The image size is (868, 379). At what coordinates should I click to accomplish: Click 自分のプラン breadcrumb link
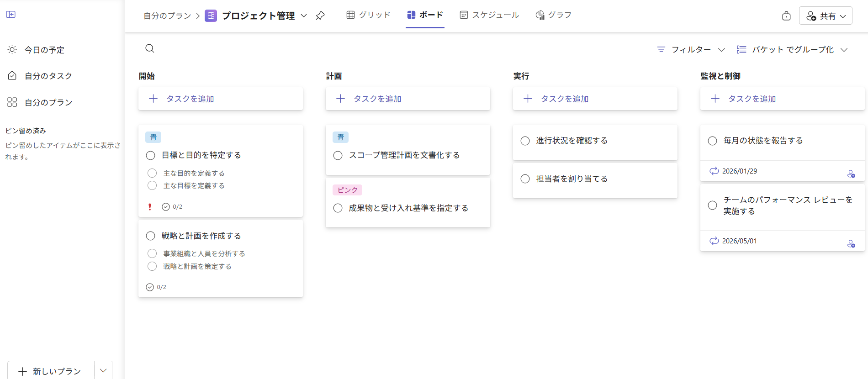(167, 16)
